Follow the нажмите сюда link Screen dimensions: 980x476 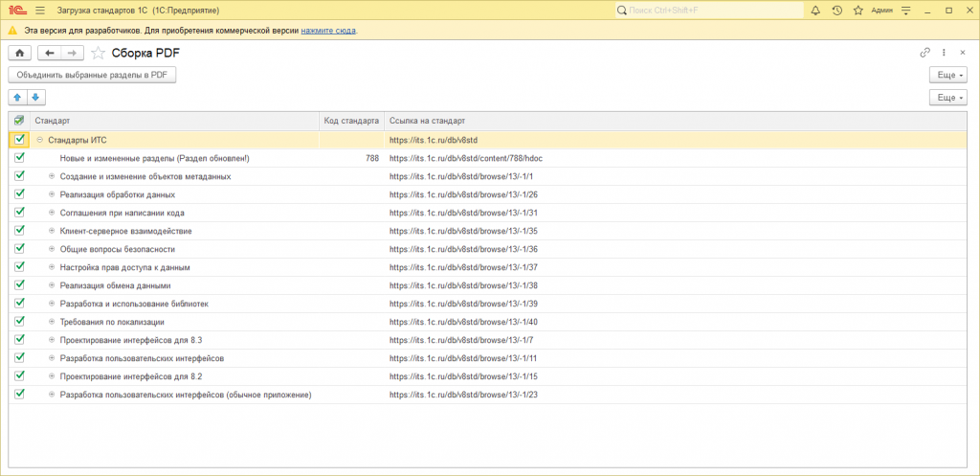coord(329,30)
